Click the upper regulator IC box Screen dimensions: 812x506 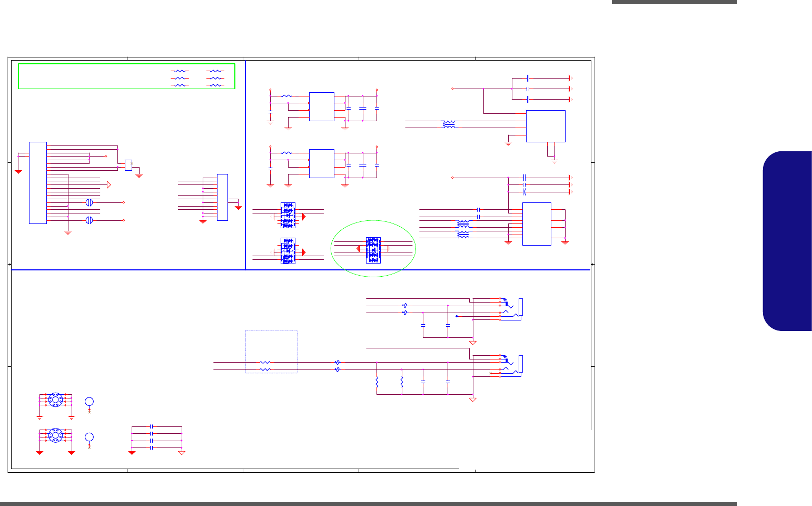[321, 106]
